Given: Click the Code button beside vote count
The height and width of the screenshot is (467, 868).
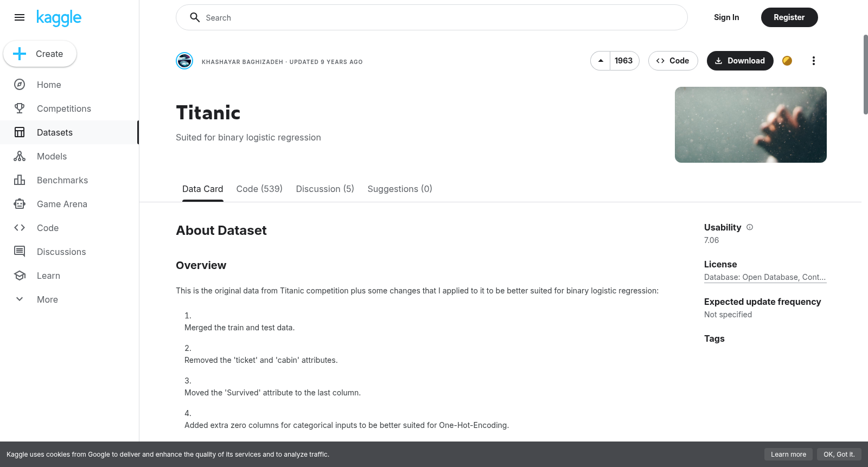Looking at the screenshot, I should 673,61.
